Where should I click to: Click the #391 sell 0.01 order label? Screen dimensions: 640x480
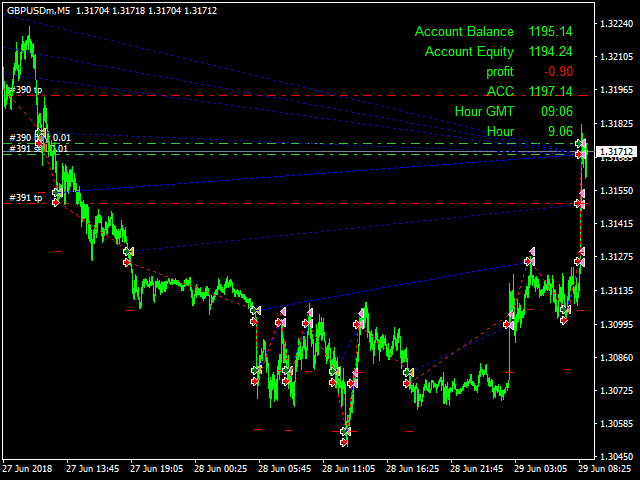[x=38, y=148]
